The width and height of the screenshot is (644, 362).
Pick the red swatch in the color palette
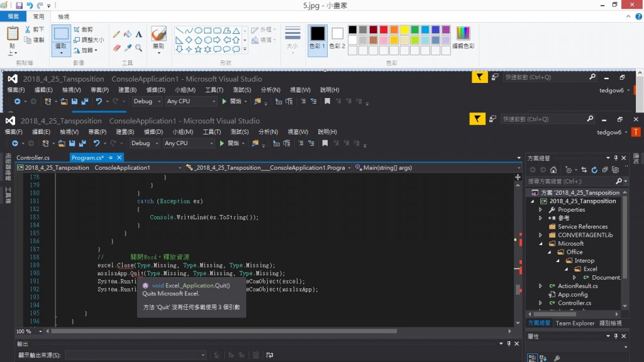click(384, 30)
